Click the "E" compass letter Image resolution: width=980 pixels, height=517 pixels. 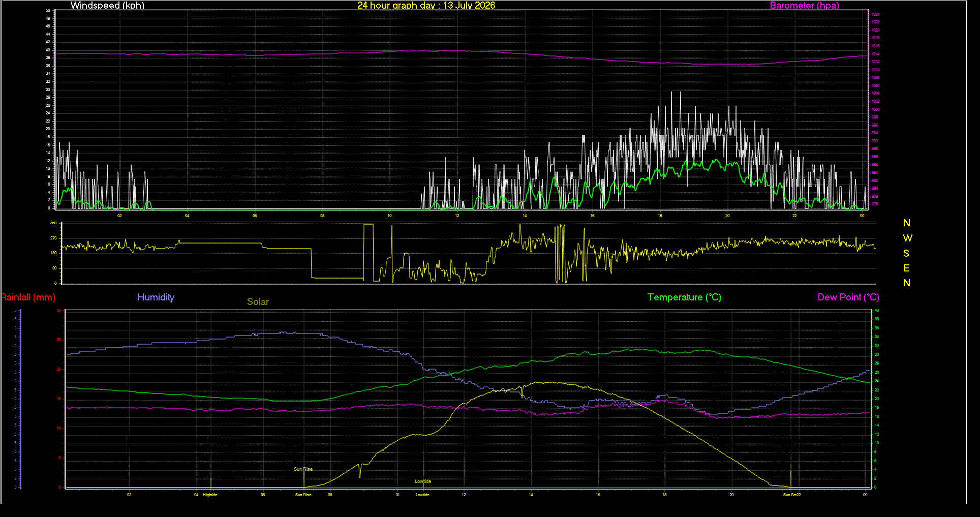click(x=906, y=268)
